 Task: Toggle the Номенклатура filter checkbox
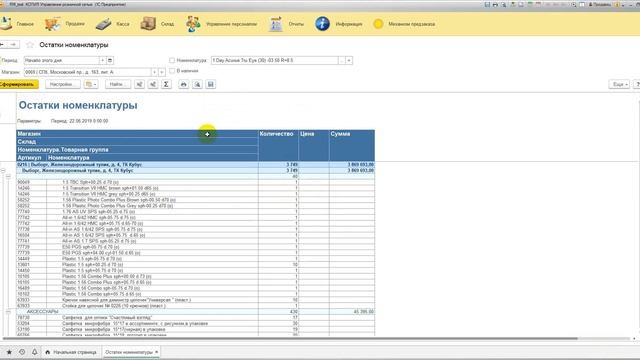172,60
